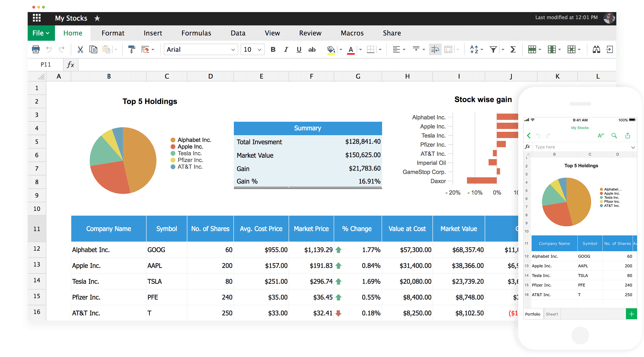
Task: Cut the selection with the Scissors icon
Action: pyautogui.click(x=80, y=49)
